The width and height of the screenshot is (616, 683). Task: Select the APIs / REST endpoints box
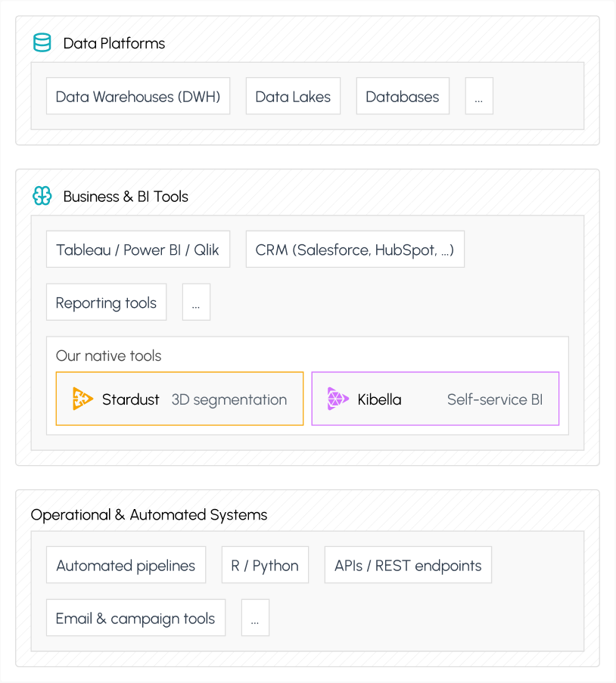pos(408,565)
